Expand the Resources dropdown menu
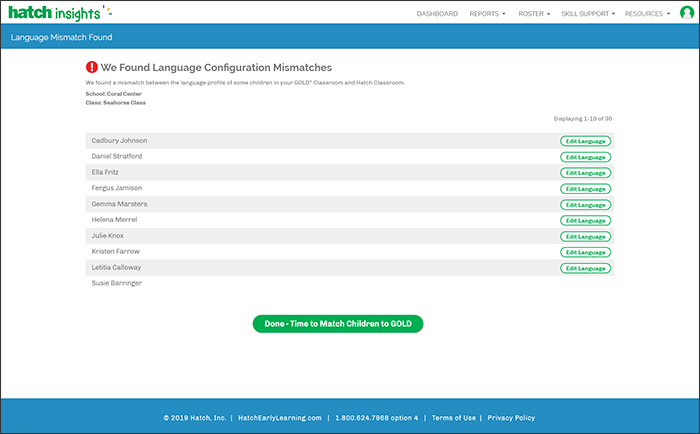700x434 pixels. [647, 14]
